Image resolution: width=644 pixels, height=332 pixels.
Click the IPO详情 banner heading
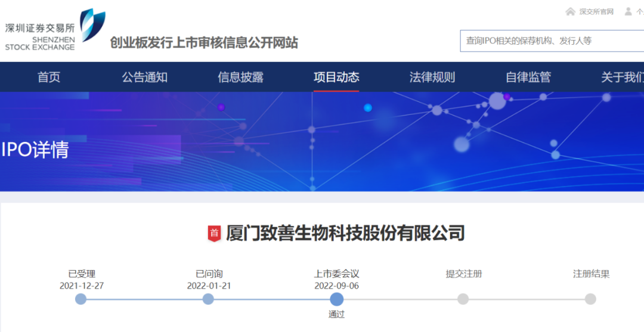[35, 150]
